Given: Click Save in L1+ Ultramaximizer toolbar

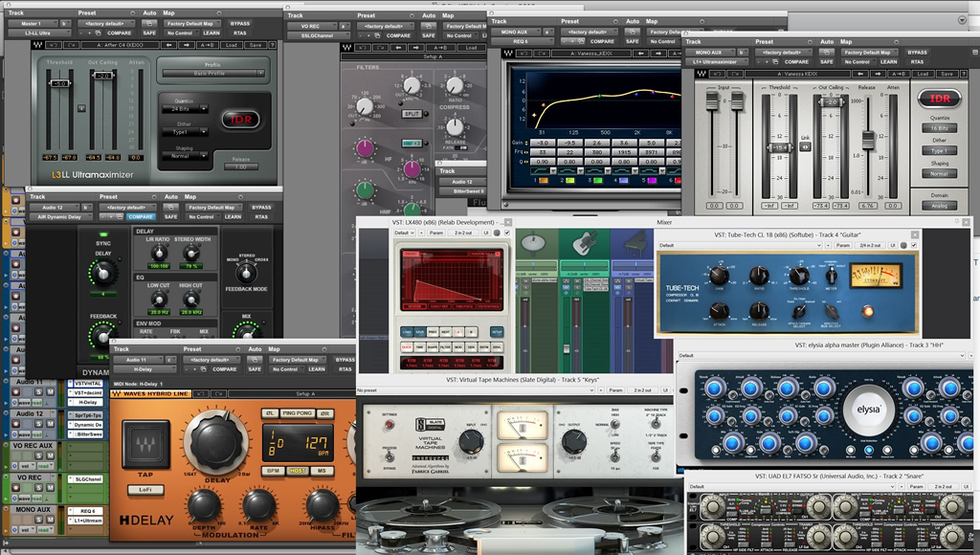Looking at the screenshot, I should click(x=947, y=74).
